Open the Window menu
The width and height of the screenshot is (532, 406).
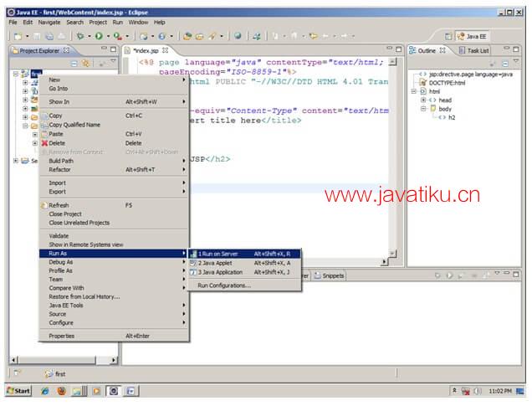pyautogui.click(x=138, y=23)
